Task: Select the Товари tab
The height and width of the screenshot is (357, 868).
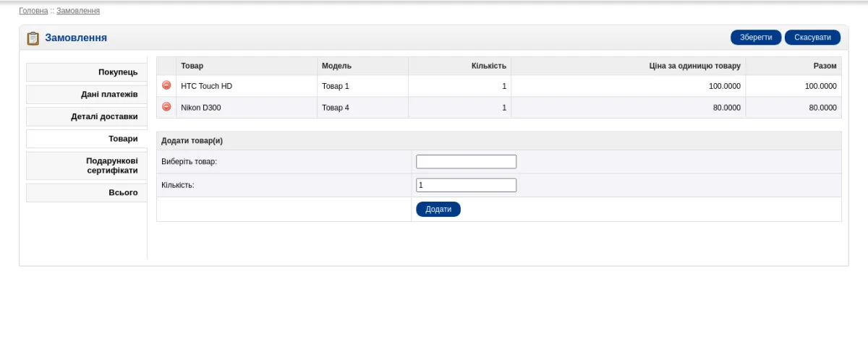Action: [x=87, y=139]
